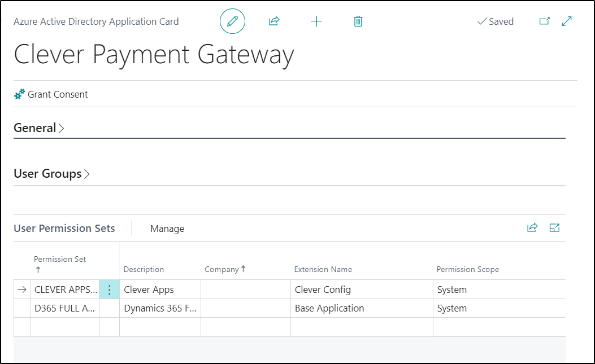Click the User Permission Sets heading
Viewport: 595px width, 364px height.
pyautogui.click(x=64, y=229)
